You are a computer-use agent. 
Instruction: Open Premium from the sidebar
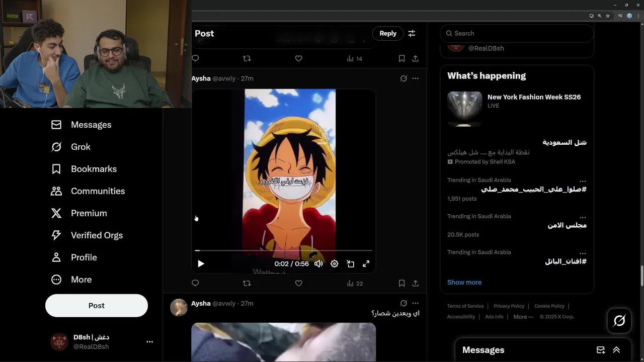[78, 213]
